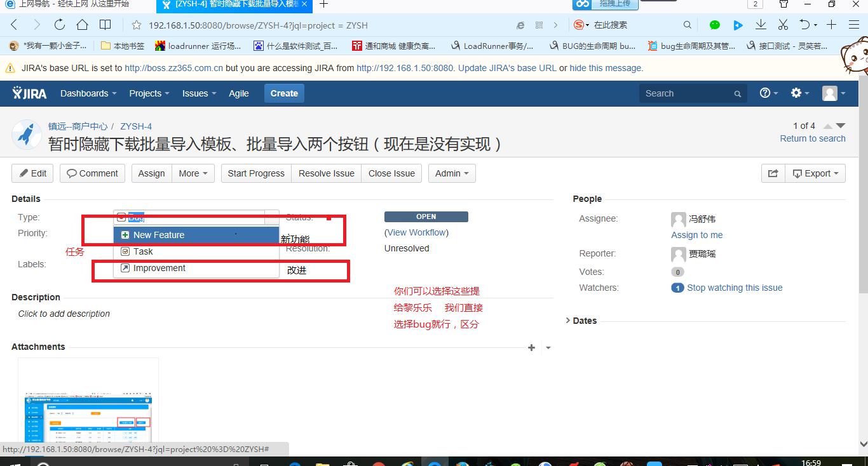868x466 pixels.
Task: Click the add attachment plus icon
Action: coord(532,347)
